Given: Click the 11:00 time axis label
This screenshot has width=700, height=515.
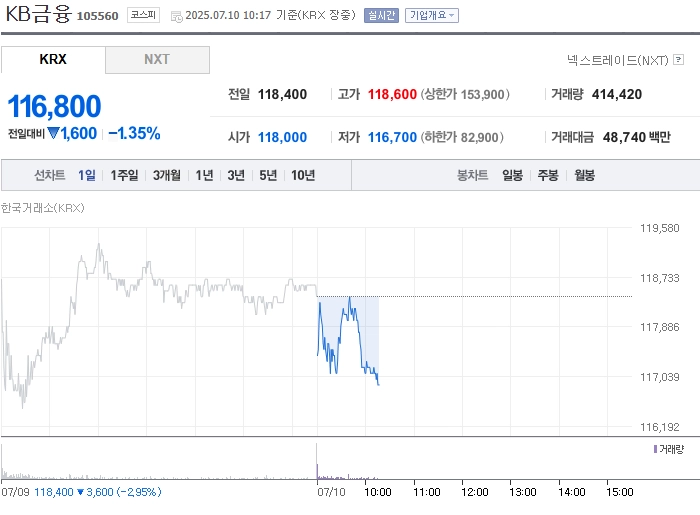Looking at the screenshot, I should (426, 492).
